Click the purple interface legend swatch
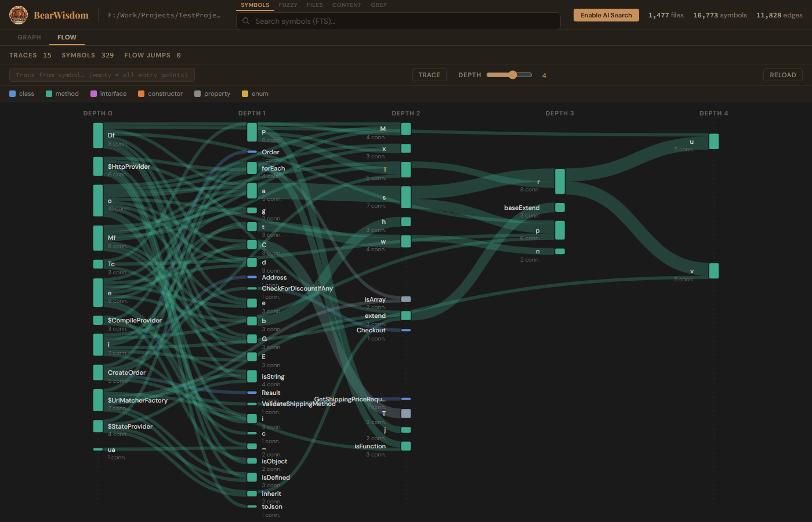This screenshot has height=522, width=812. (93, 93)
